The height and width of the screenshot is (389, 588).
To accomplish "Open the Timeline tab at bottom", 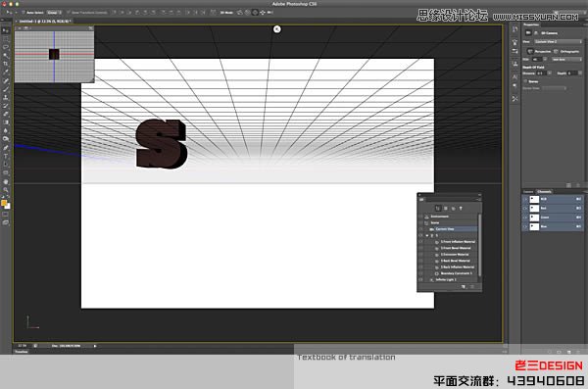I will pyautogui.click(x=22, y=352).
